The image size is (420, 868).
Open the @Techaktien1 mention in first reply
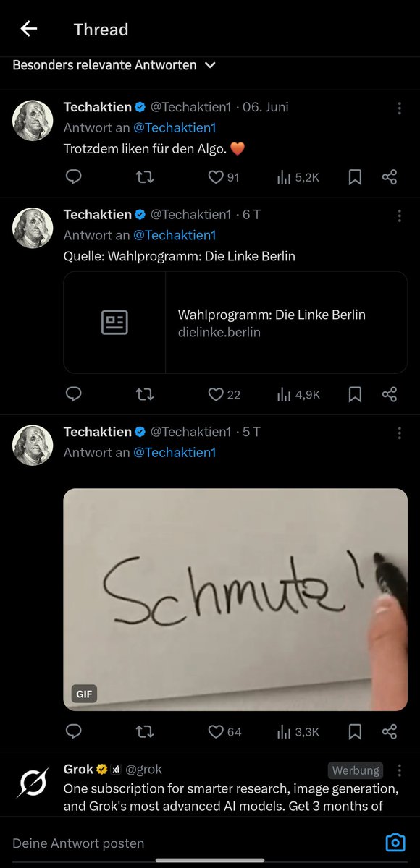(175, 128)
